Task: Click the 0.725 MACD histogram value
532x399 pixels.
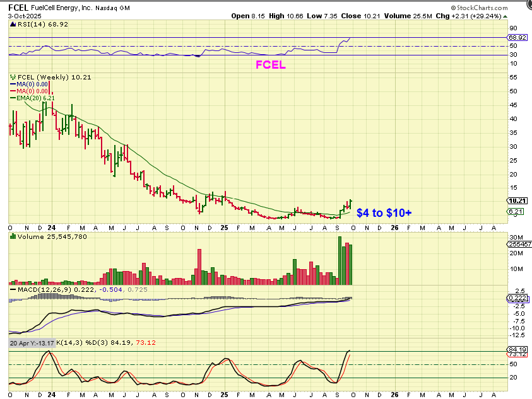Action: coord(138,289)
